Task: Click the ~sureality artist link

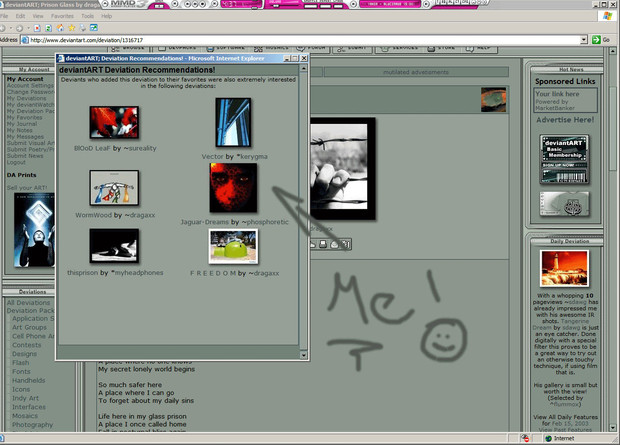Action: click(x=140, y=148)
